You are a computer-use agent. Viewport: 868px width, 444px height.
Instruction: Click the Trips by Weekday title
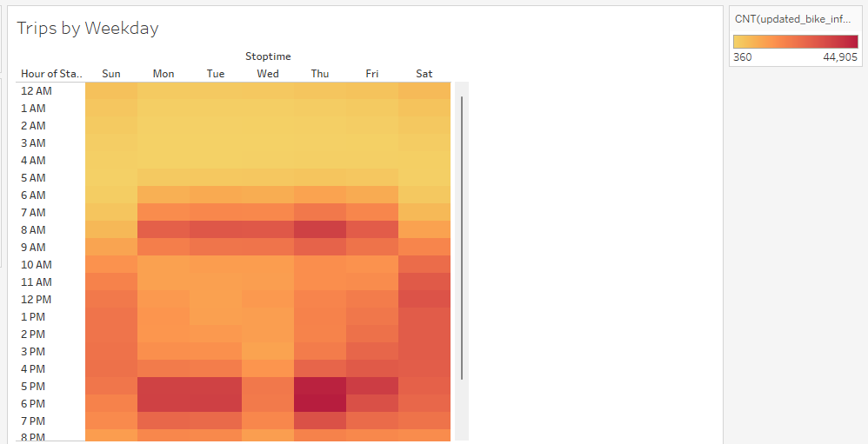[x=88, y=28]
